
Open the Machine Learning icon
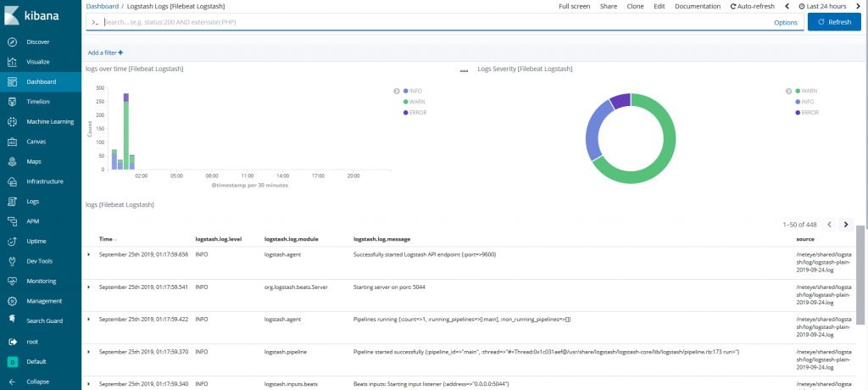point(12,122)
